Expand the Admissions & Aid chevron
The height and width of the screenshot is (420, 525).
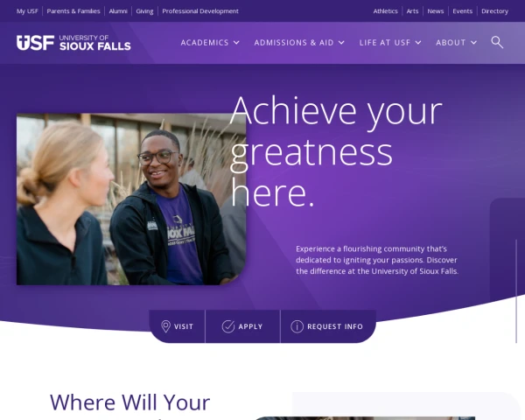(341, 43)
